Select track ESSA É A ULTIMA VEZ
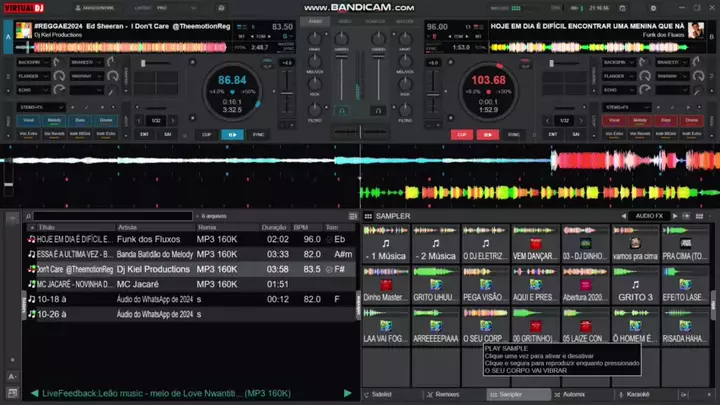The image size is (720, 405). (x=190, y=254)
